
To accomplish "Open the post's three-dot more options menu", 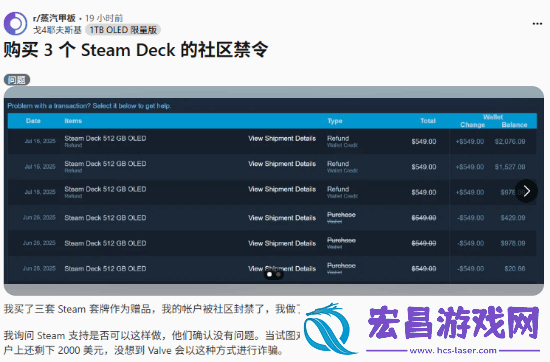I will [537, 24].
